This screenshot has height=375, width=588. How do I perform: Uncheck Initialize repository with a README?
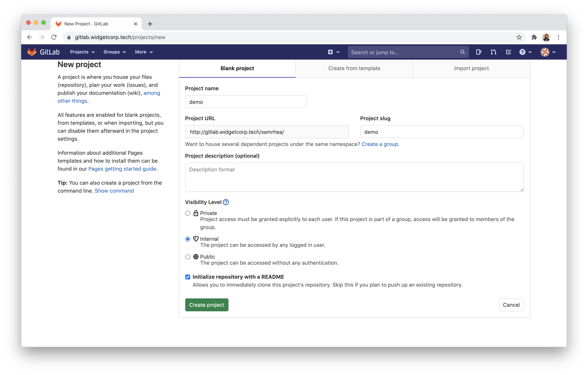point(188,277)
